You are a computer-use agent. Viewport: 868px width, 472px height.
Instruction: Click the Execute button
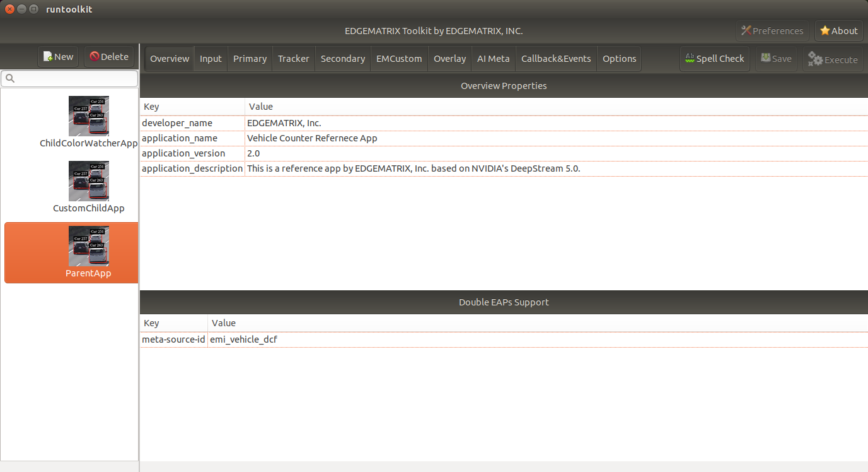(833, 59)
